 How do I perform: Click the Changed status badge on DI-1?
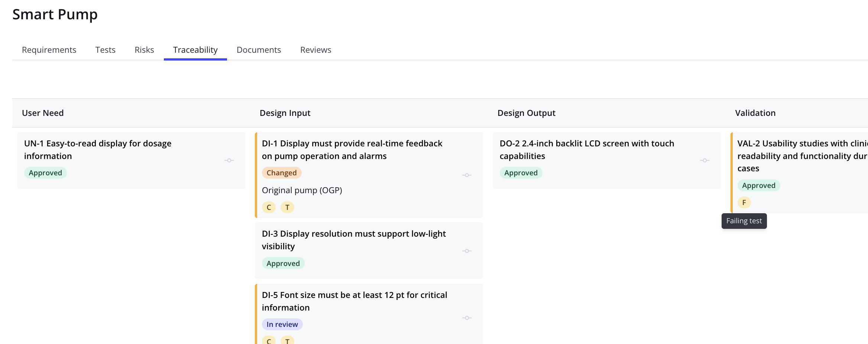coord(281,173)
